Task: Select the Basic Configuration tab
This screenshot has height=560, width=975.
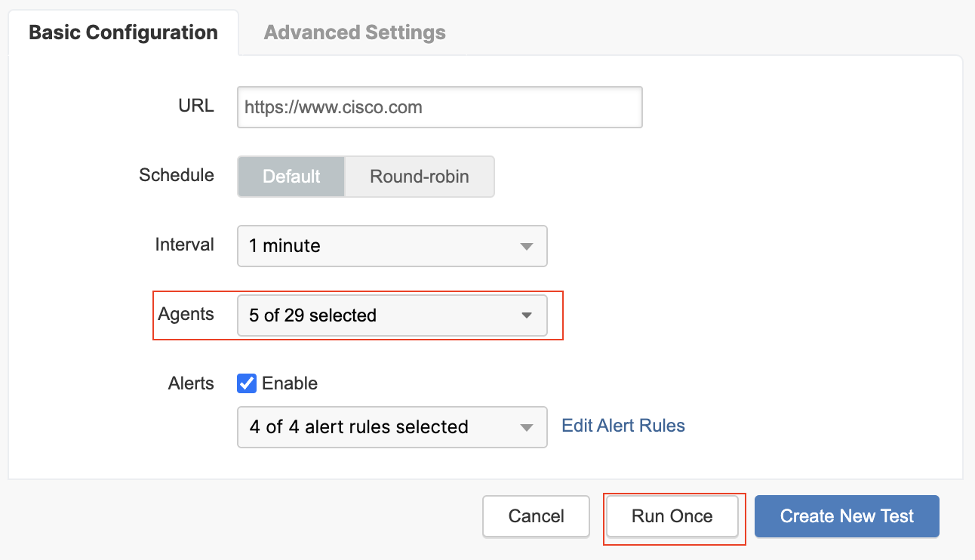Action: (x=123, y=33)
